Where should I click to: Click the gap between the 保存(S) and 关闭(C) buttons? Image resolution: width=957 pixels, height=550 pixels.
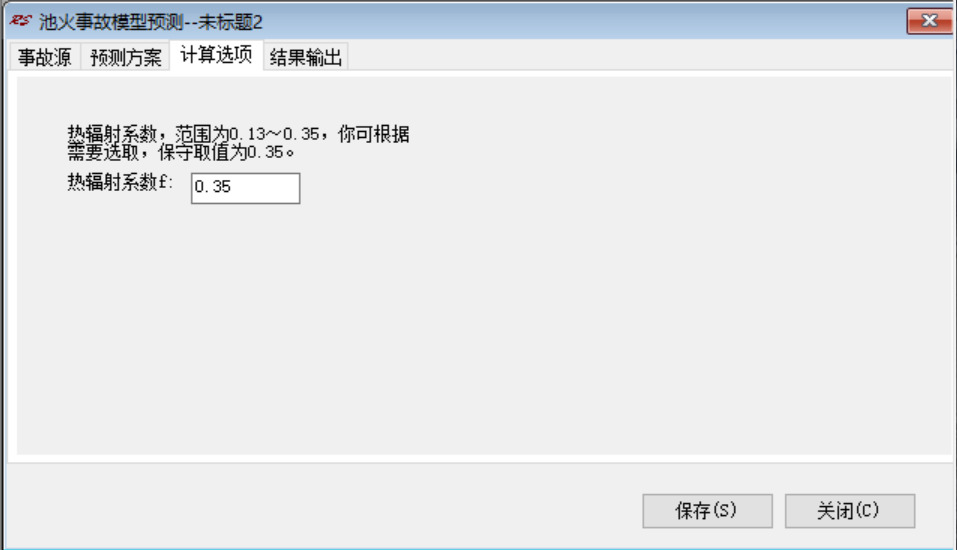779,510
